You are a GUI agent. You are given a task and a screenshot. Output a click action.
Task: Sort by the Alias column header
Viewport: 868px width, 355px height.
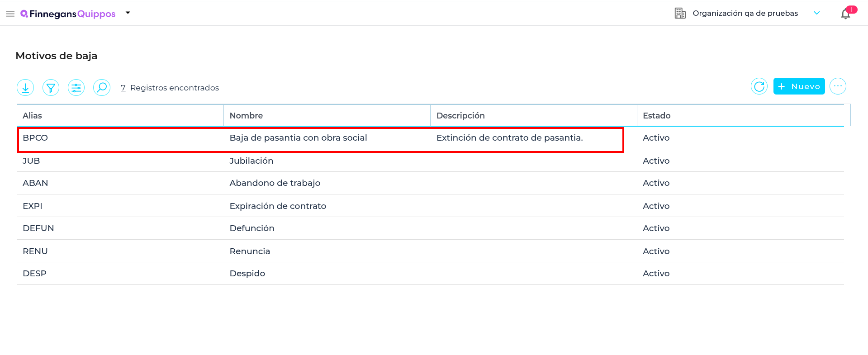[x=33, y=116]
